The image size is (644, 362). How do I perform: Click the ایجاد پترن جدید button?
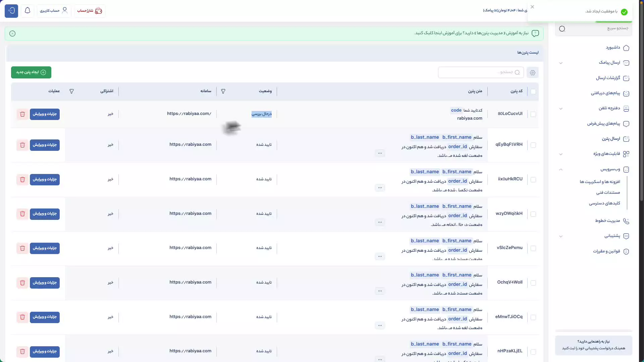31,72
